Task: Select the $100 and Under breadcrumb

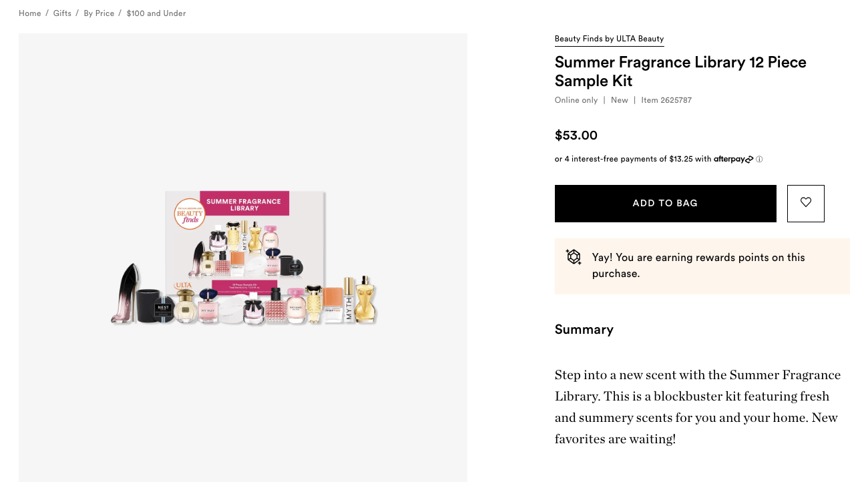Action: coord(156,13)
